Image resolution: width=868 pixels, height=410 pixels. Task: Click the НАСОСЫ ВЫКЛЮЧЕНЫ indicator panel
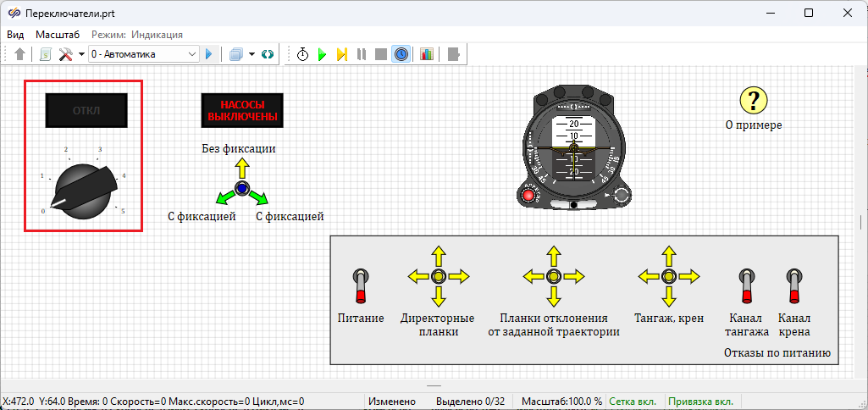(x=242, y=110)
